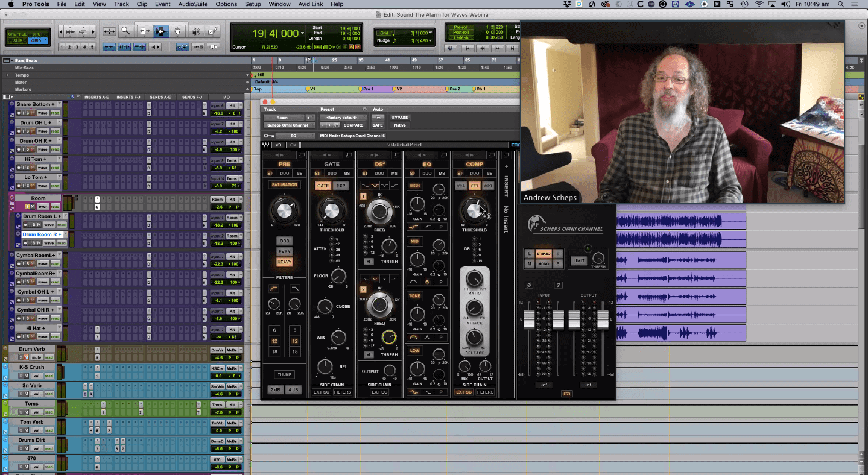868x475 pixels.
Task: Open Scheps Omni Channel plugin selector
Action: (x=289, y=125)
